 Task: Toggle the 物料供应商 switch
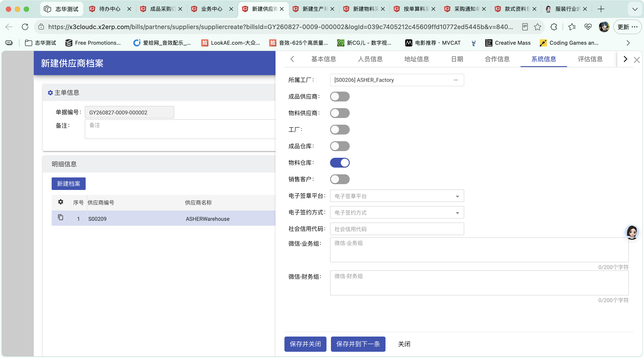(x=340, y=113)
